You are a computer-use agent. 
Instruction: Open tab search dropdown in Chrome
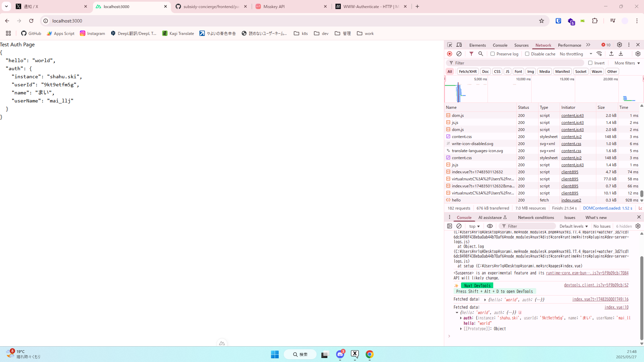(6, 6)
